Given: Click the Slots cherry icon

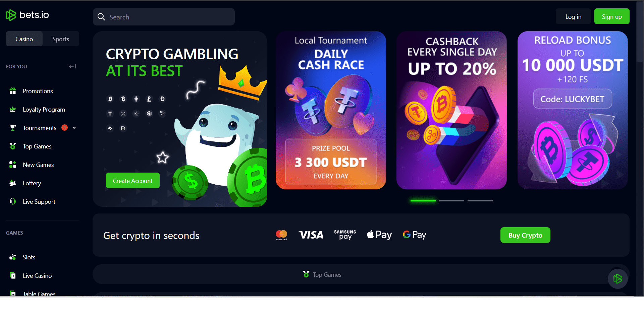Looking at the screenshot, I should [x=13, y=257].
